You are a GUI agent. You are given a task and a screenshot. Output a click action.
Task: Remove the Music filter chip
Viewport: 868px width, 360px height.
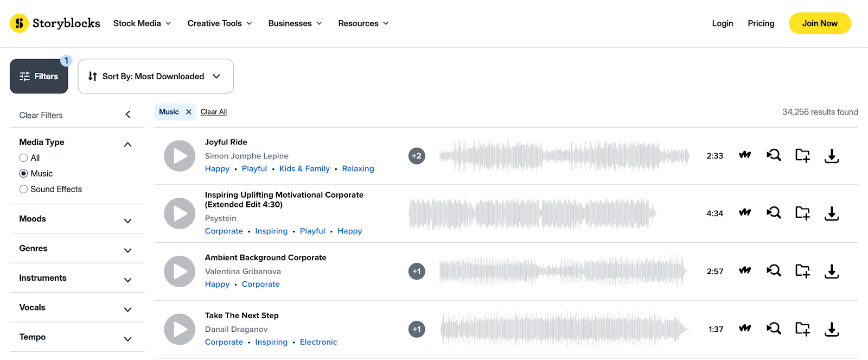click(x=188, y=112)
